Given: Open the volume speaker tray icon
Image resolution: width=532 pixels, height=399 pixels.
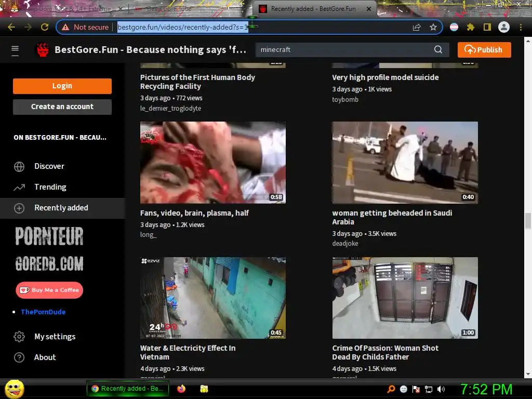Looking at the screenshot, I should coord(441,389).
